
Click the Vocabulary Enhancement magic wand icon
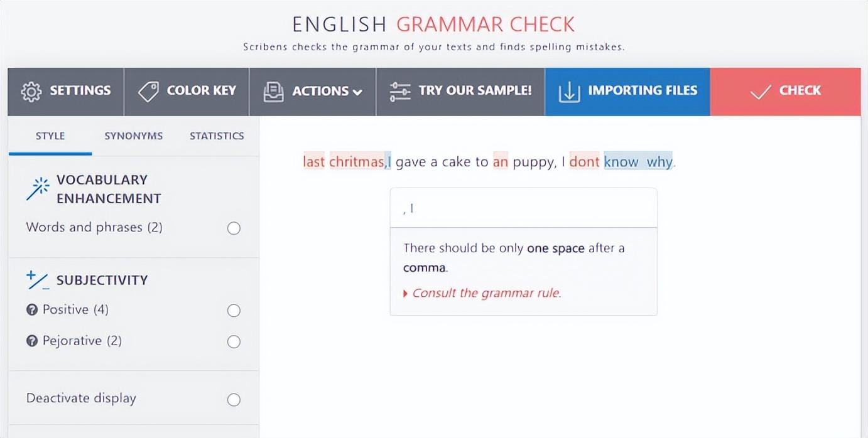38,189
